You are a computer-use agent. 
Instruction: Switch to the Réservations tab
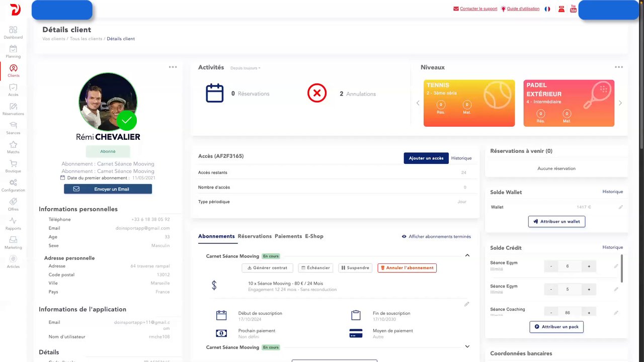pos(255,236)
